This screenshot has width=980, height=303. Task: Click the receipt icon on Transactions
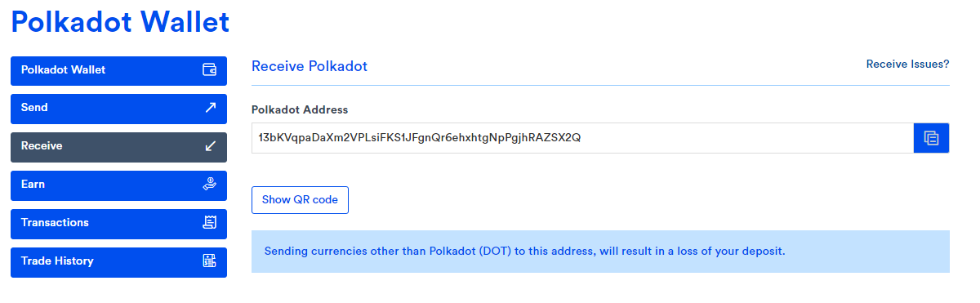pos(209,222)
